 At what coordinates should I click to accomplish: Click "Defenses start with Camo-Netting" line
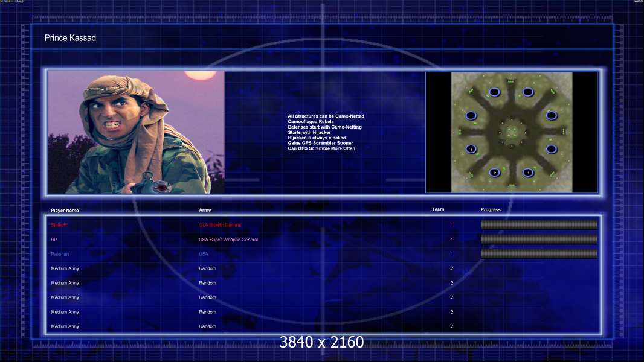coord(324,127)
